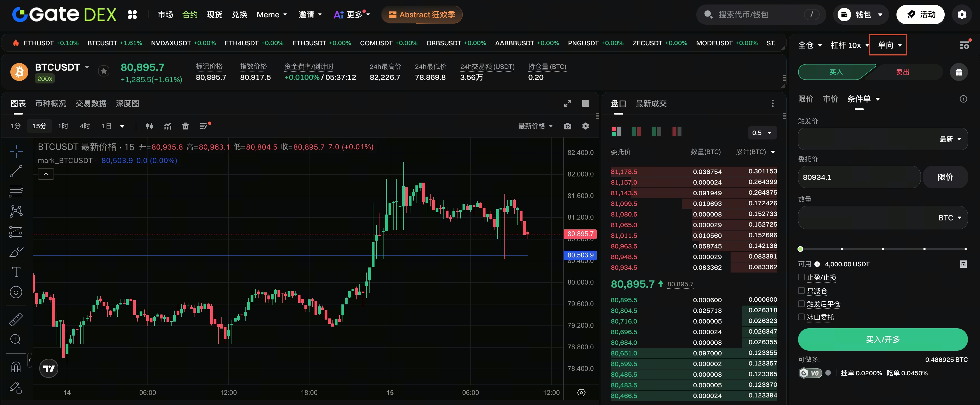Click the green quantity slider handle

pos(800,249)
